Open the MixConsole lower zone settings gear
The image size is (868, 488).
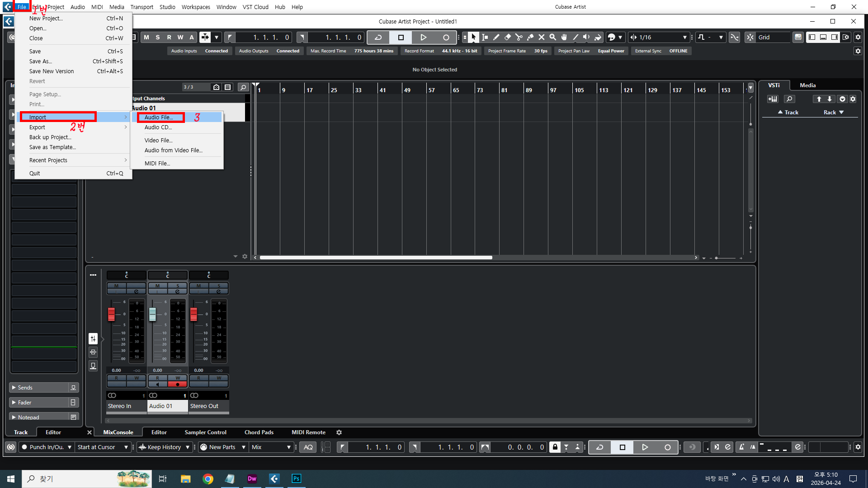tap(339, 432)
